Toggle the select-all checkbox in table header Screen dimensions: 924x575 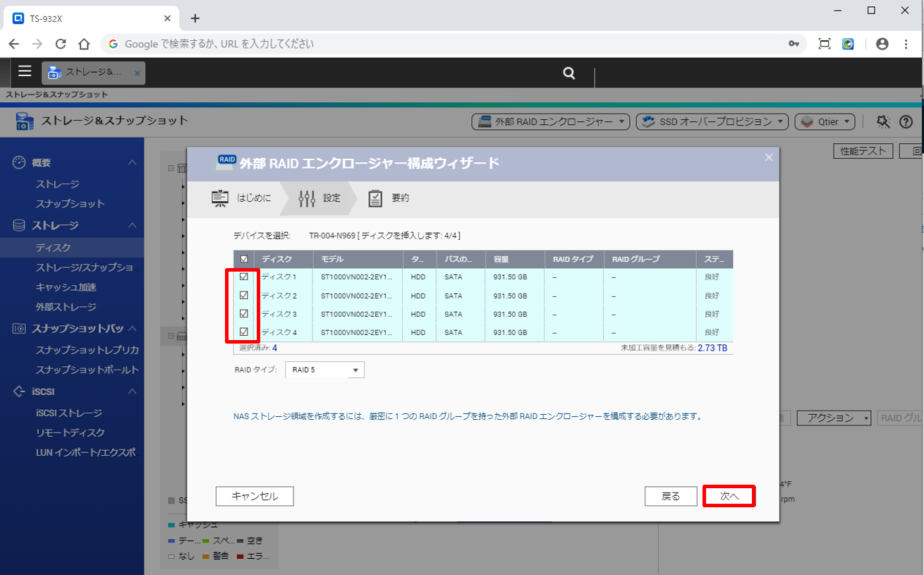coord(244,259)
